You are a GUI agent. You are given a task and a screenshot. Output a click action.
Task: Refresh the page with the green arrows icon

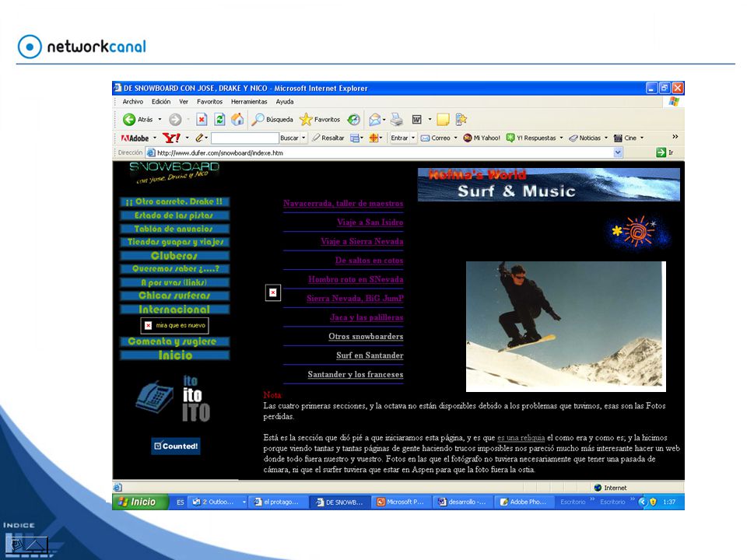pos(219,120)
